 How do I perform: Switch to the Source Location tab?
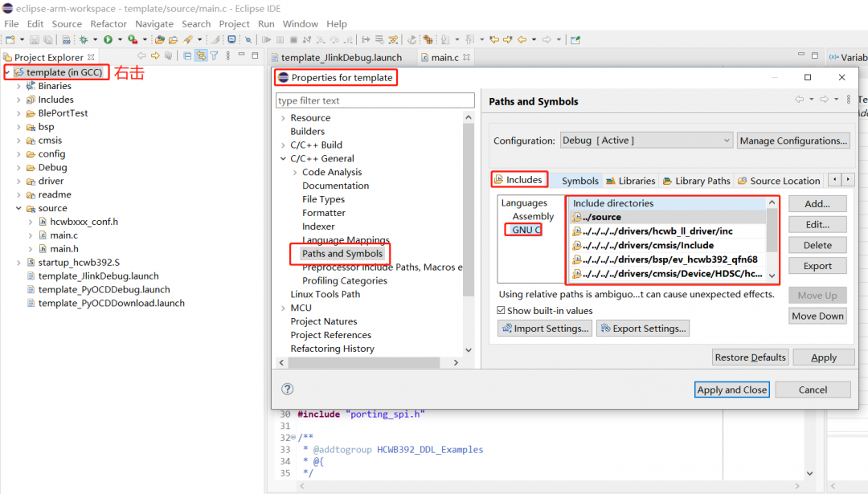coord(778,181)
